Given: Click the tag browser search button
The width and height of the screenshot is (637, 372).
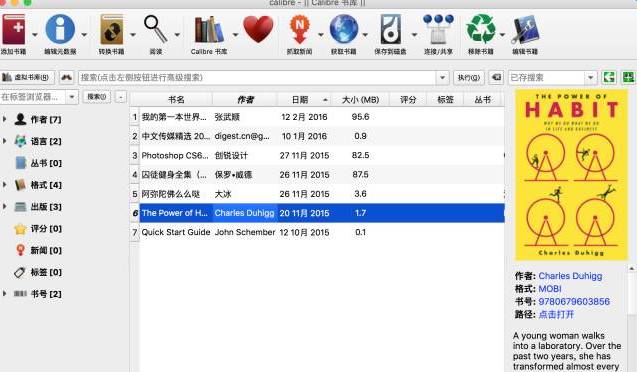Looking at the screenshot, I should [x=97, y=97].
